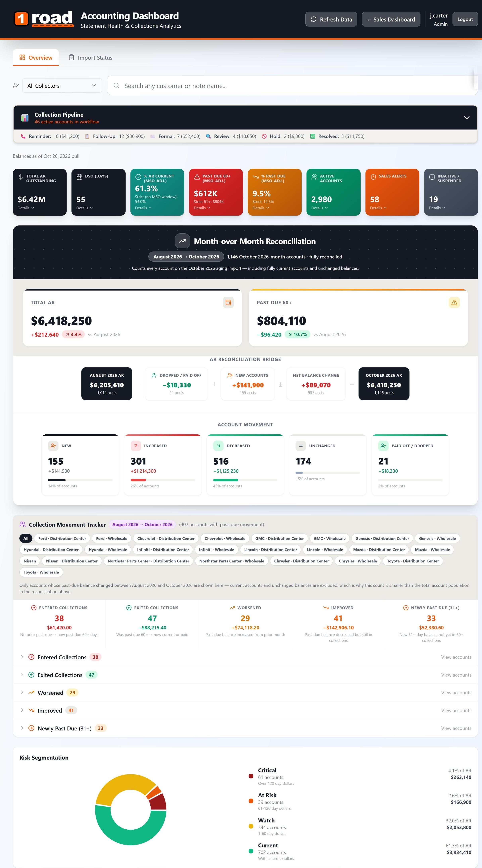
Task: Toggle the Nissan filter chip
Action: (x=30, y=561)
